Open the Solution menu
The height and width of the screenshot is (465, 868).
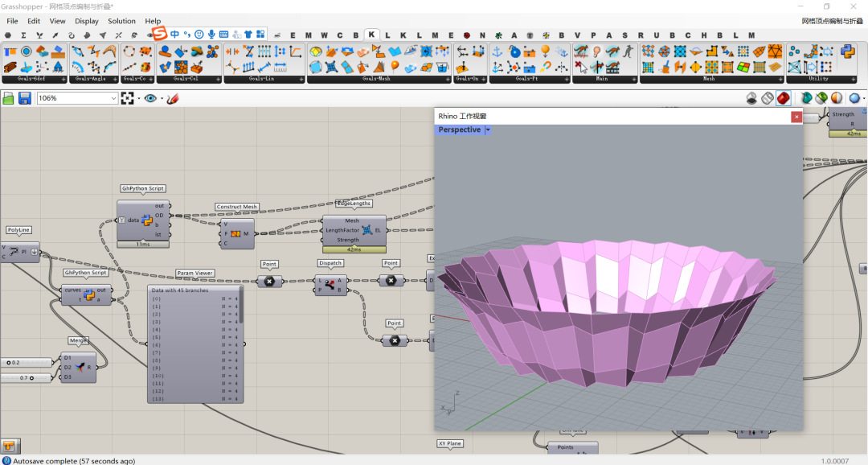[x=121, y=21]
